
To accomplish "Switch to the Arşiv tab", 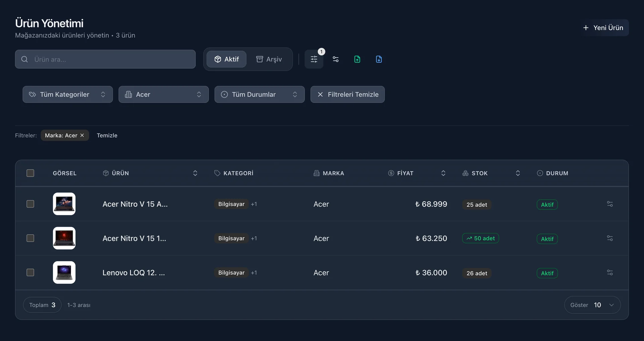I will pos(269,59).
